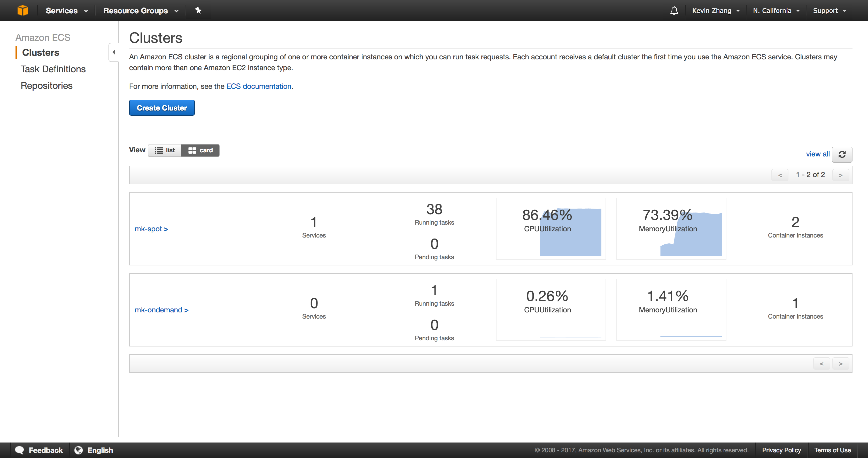The width and height of the screenshot is (868, 458).
Task: Open Repositories in sidebar
Action: coord(47,85)
